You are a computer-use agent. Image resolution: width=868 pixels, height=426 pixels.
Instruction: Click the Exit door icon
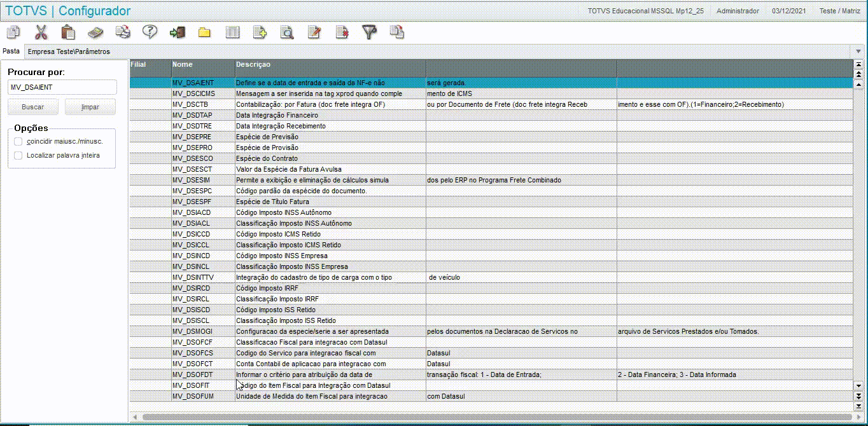[177, 32]
